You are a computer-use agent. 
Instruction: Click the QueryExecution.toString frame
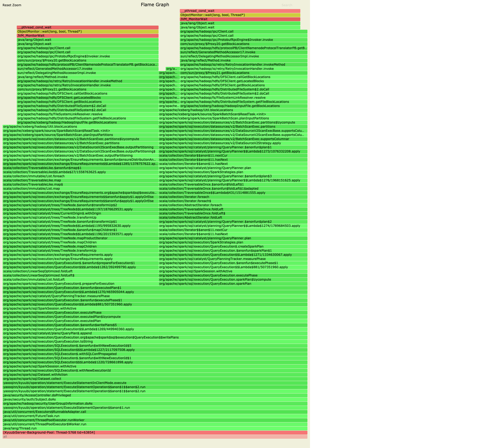pyautogui.click(x=155, y=342)
